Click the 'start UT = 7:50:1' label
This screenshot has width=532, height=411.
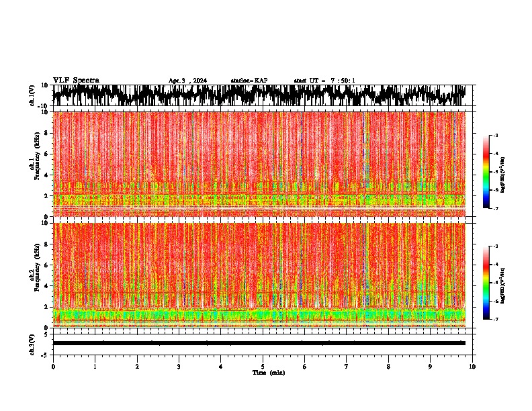click(x=324, y=81)
